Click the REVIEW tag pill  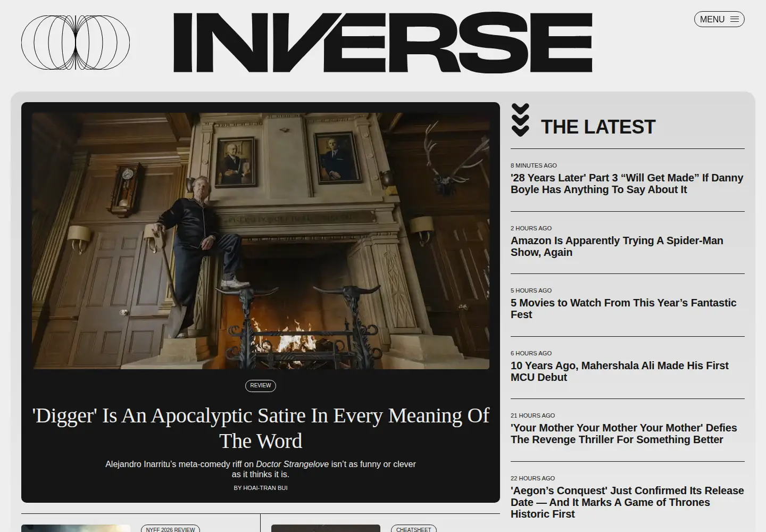261,386
